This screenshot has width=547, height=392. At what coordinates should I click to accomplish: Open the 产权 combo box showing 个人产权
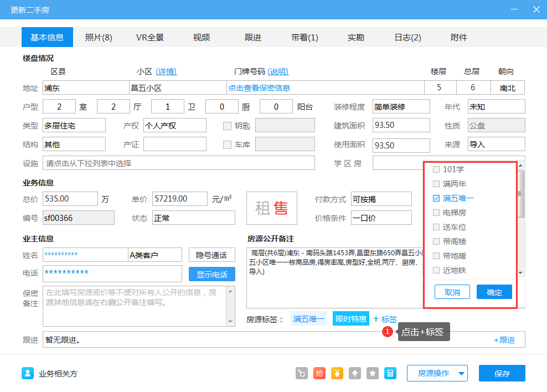click(175, 126)
